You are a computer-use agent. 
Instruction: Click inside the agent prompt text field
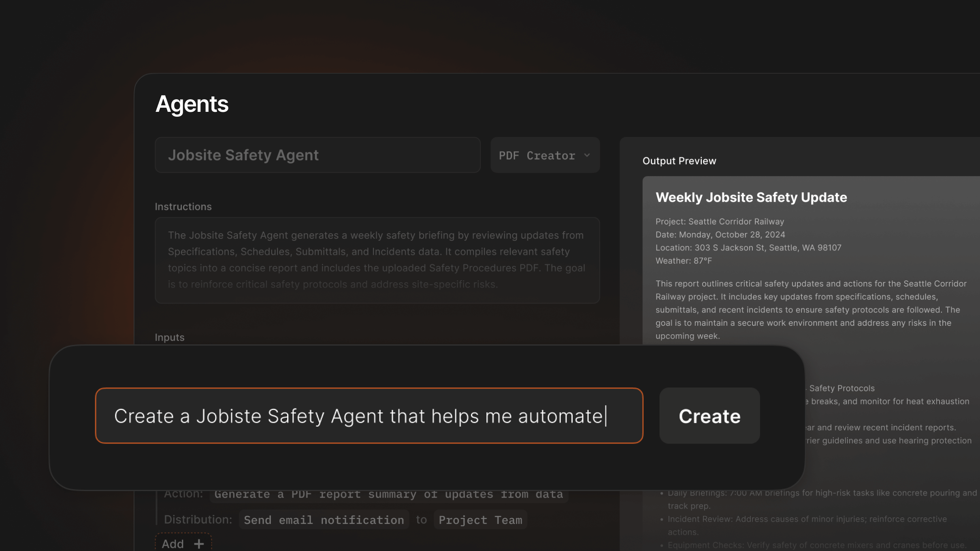369,416
